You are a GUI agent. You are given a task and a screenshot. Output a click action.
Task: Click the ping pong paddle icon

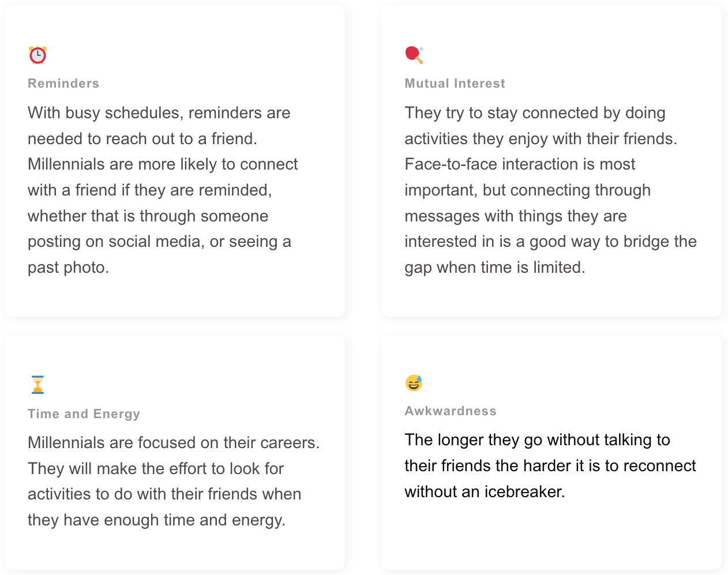(414, 55)
